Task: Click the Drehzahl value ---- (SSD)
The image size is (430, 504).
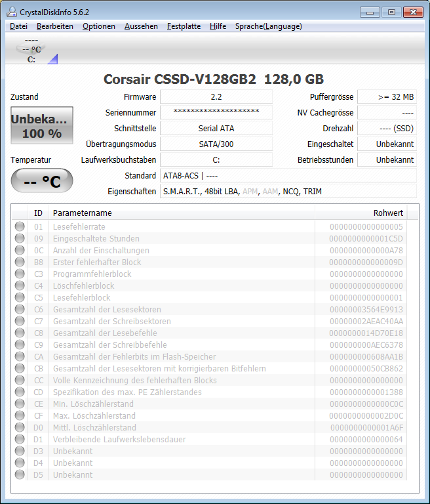Action: click(x=387, y=128)
